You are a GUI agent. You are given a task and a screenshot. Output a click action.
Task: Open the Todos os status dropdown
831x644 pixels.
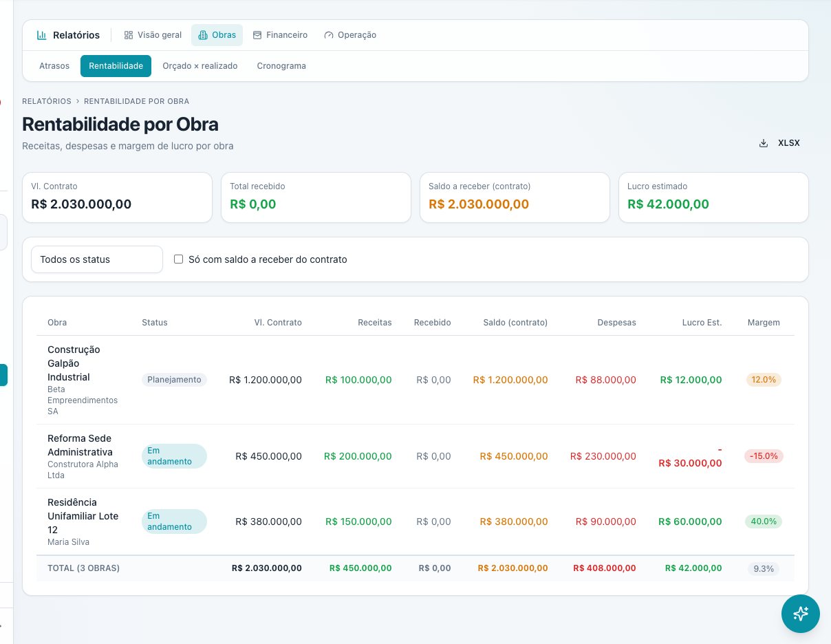97,259
